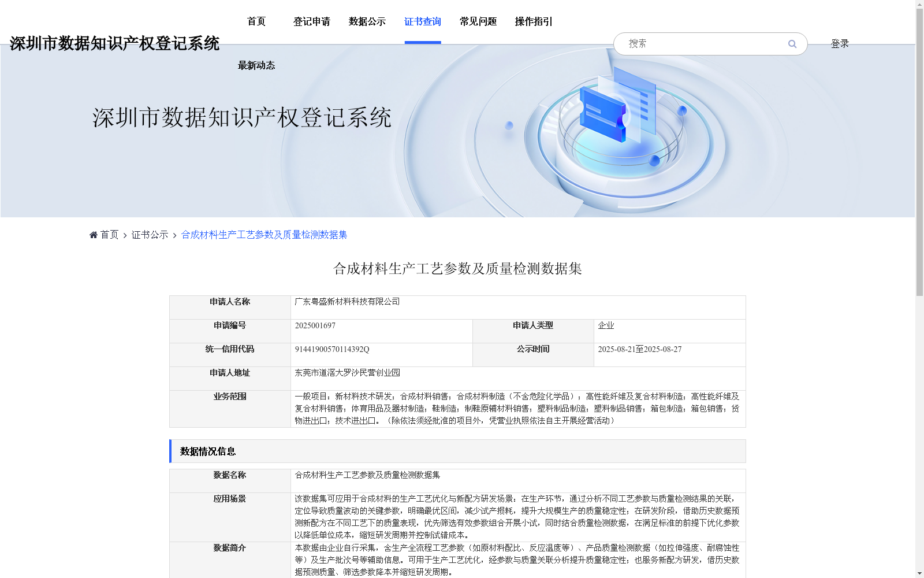Open the dataset breadcrumb link 合成材料生产工艺参数及质量检测数据集
The width and height of the screenshot is (924, 578).
[x=263, y=235]
